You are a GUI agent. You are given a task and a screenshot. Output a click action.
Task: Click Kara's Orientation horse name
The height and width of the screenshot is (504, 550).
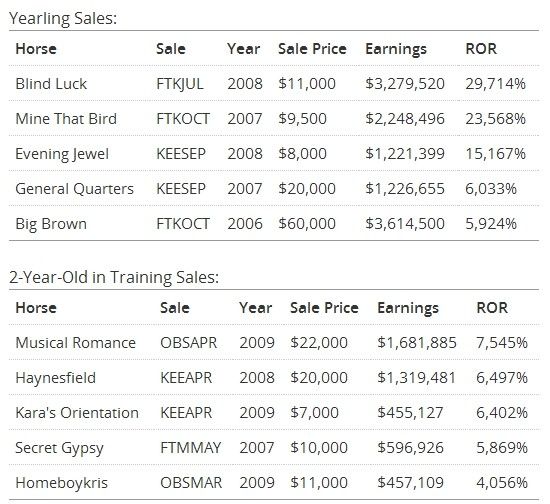[77, 413]
